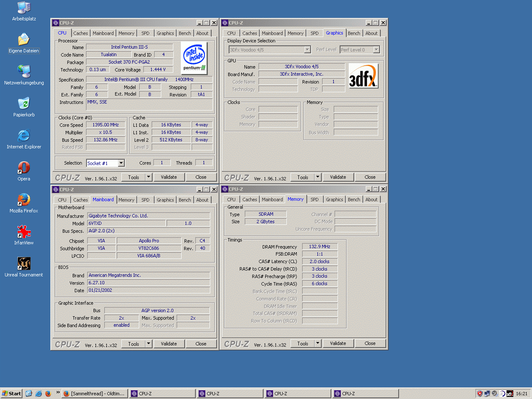Click the Intel Pentium III-S name field

pos(129,47)
